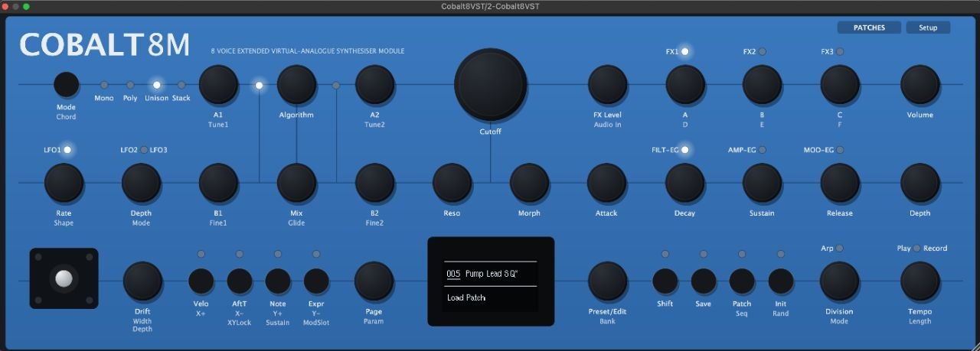Select the Mono voice mode LED
The image size is (980, 351).
(x=104, y=85)
